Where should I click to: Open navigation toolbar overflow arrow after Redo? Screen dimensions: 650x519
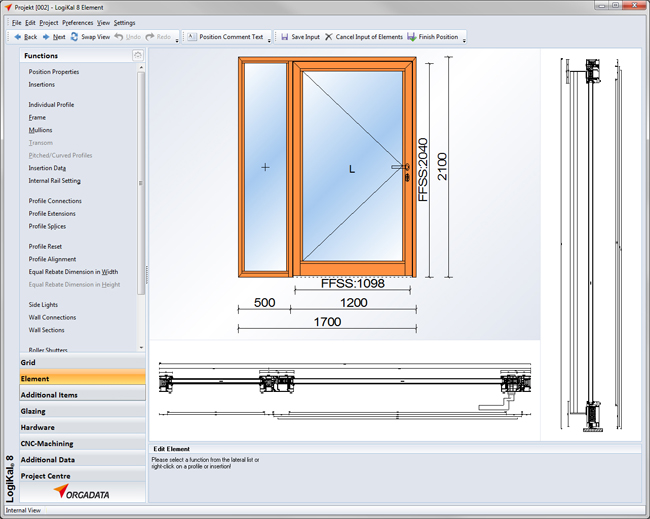(177, 40)
